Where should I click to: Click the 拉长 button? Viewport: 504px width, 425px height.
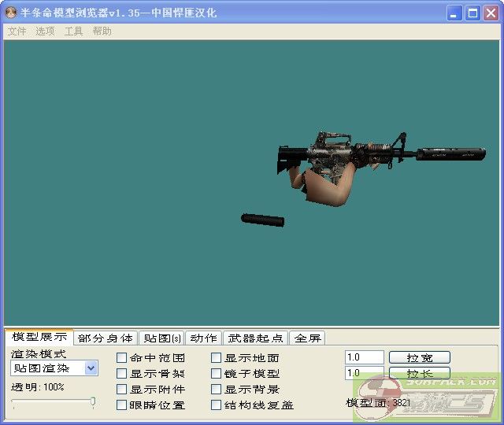(x=419, y=373)
